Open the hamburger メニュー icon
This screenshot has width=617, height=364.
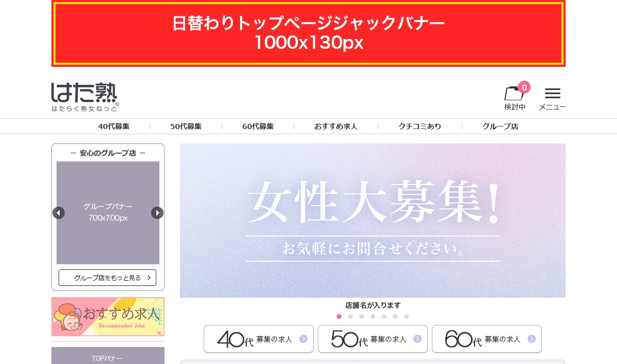(x=552, y=93)
